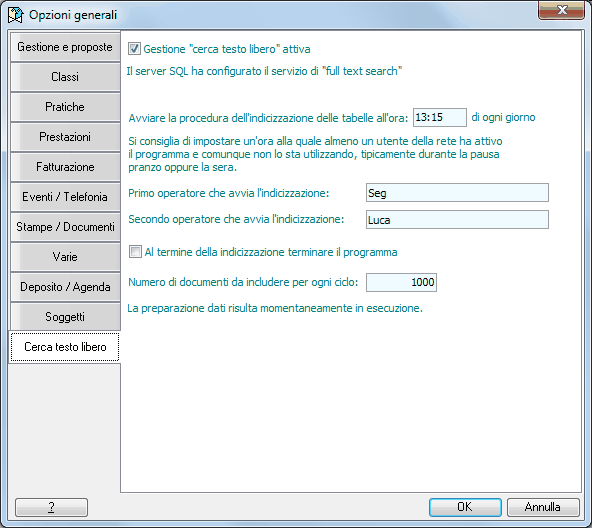The image size is (592, 528).
Task: Select the Cerca testo libero tab
Action: point(65,347)
